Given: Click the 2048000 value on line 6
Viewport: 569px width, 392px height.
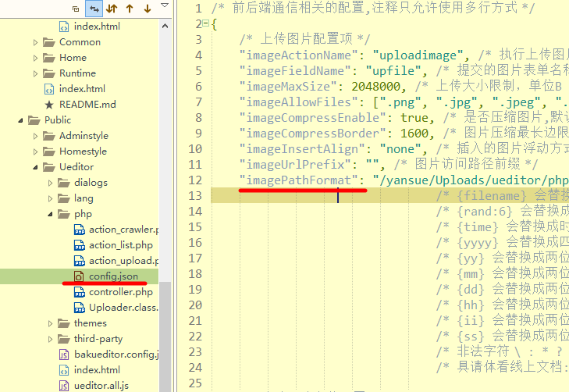Looking at the screenshot, I should [x=376, y=87].
